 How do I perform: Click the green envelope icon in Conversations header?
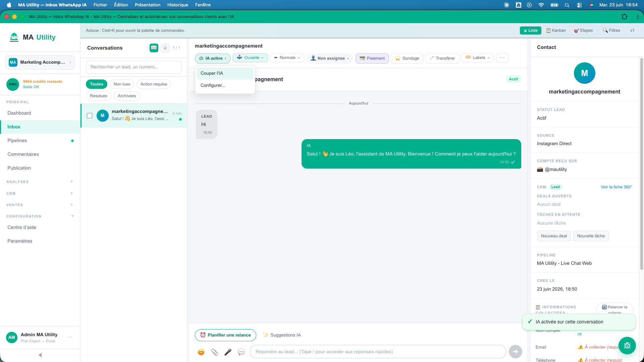click(154, 48)
